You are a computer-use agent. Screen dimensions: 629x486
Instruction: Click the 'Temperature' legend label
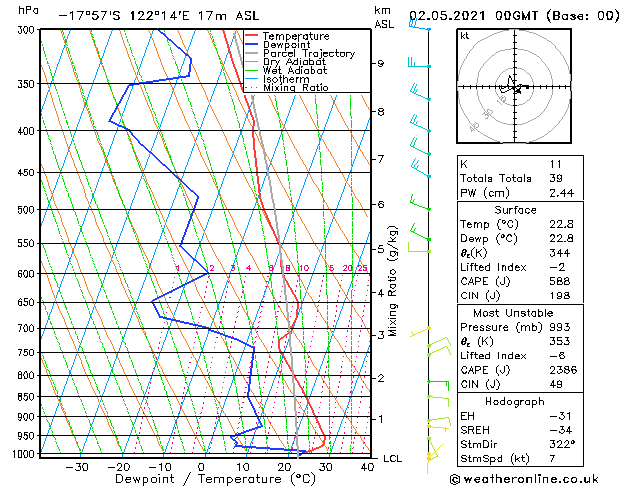(x=296, y=36)
